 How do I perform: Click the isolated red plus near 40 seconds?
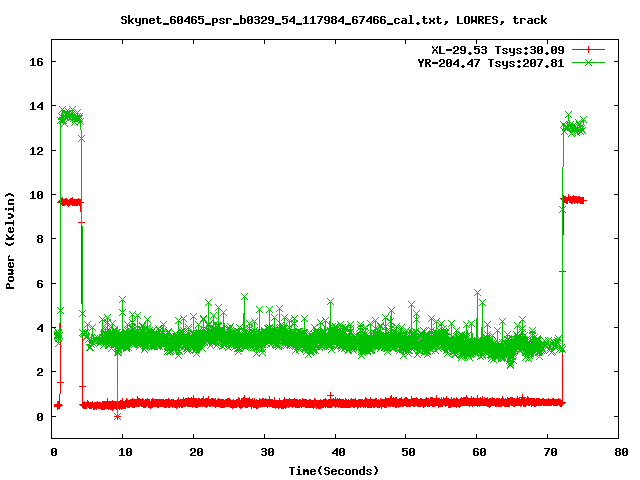point(331,396)
